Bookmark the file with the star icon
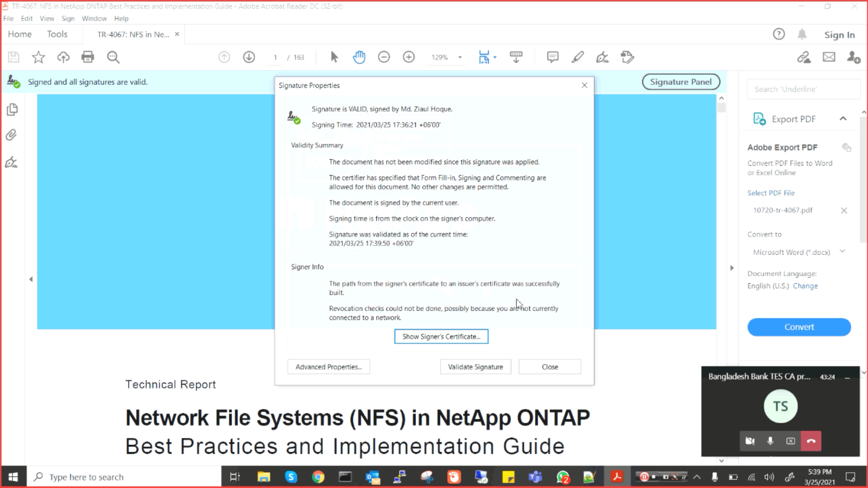 click(39, 57)
